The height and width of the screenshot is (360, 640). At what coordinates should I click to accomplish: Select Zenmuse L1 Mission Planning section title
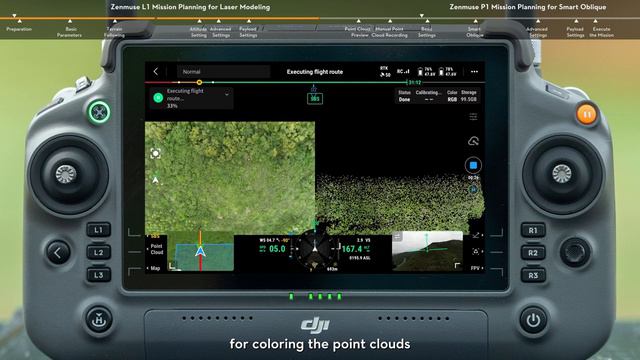(190, 7)
